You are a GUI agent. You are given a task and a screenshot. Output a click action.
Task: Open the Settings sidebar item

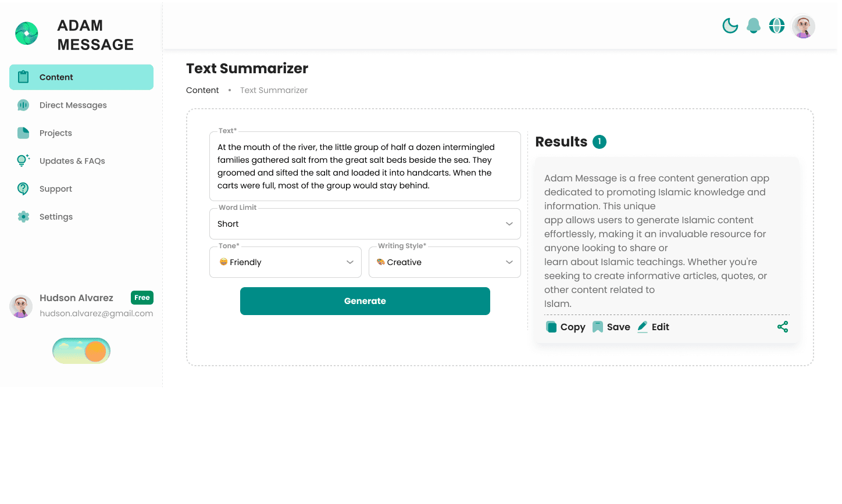coord(56,217)
